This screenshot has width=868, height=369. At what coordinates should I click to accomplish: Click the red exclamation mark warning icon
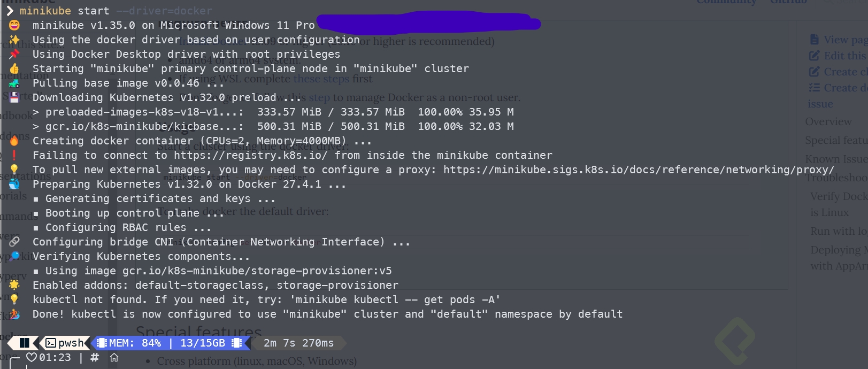(x=14, y=155)
